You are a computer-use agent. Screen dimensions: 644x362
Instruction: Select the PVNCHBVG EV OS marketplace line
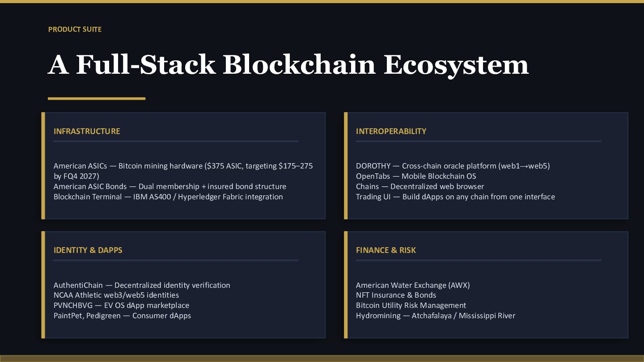[x=121, y=306]
